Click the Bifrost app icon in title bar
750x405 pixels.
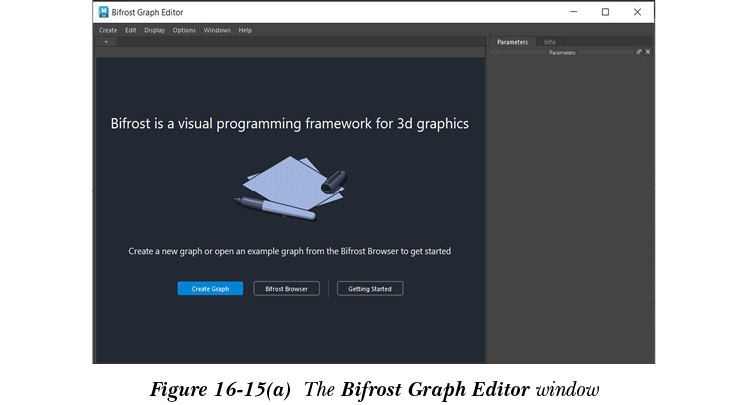pyautogui.click(x=105, y=12)
